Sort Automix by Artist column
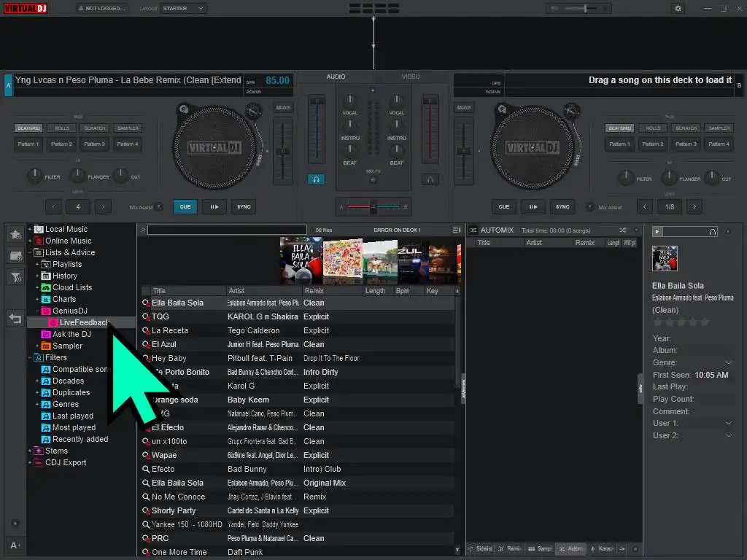This screenshot has width=747, height=560. pyautogui.click(x=547, y=242)
